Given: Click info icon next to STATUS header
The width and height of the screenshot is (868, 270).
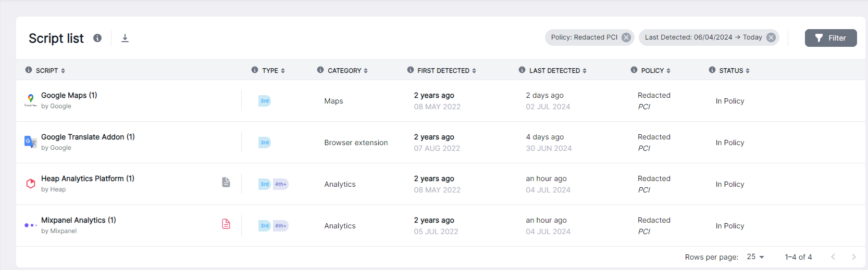Looking at the screenshot, I should point(712,70).
